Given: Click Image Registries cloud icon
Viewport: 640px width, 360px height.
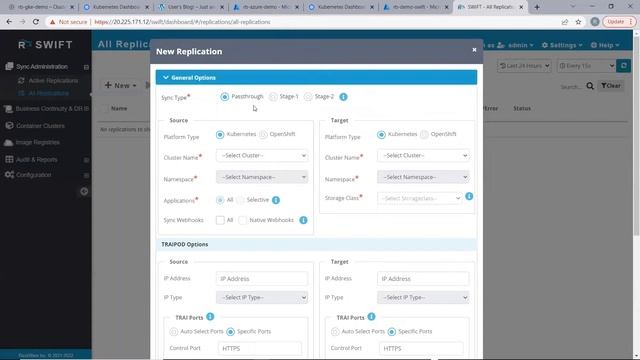Looking at the screenshot, I should click(x=9, y=142).
